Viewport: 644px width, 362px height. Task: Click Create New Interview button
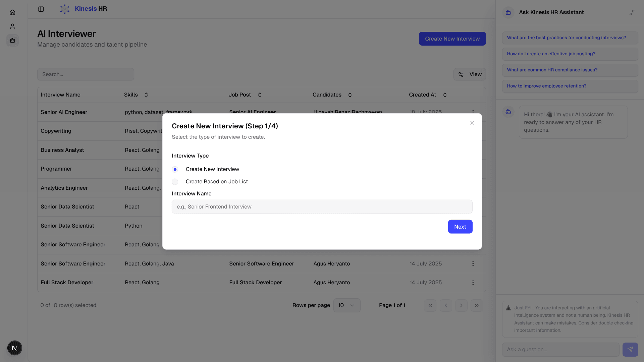(452, 39)
